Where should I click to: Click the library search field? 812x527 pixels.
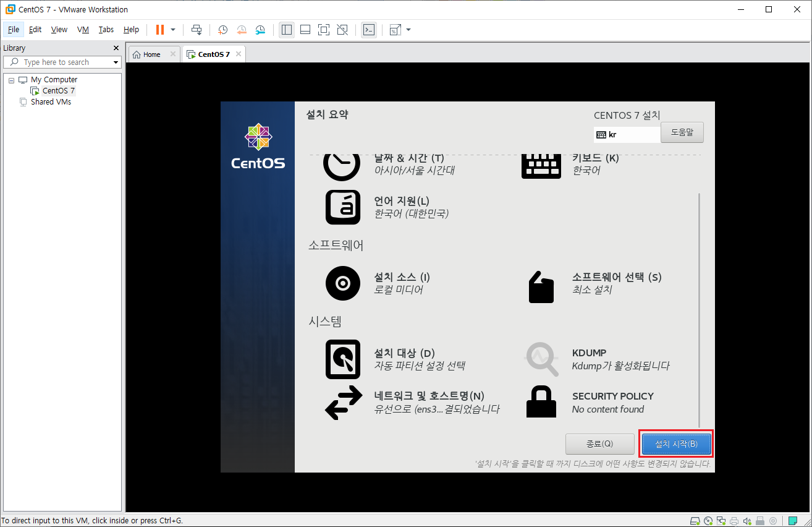tap(62, 62)
